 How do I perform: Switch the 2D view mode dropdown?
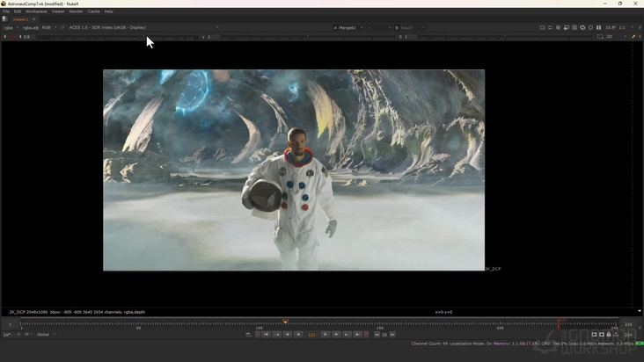(x=613, y=37)
